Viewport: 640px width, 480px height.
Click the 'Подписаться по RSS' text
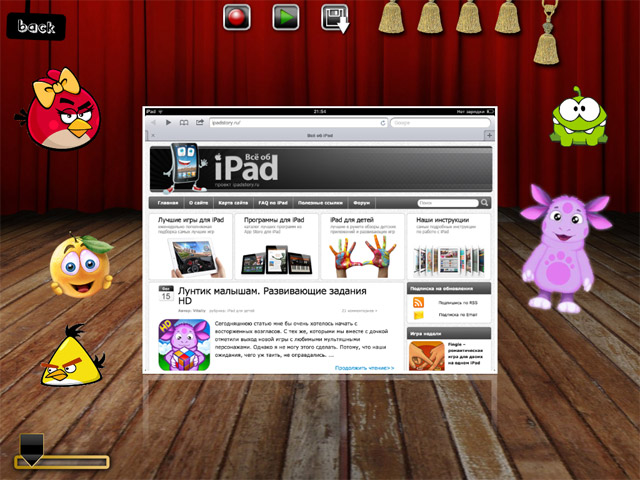tap(458, 303)
